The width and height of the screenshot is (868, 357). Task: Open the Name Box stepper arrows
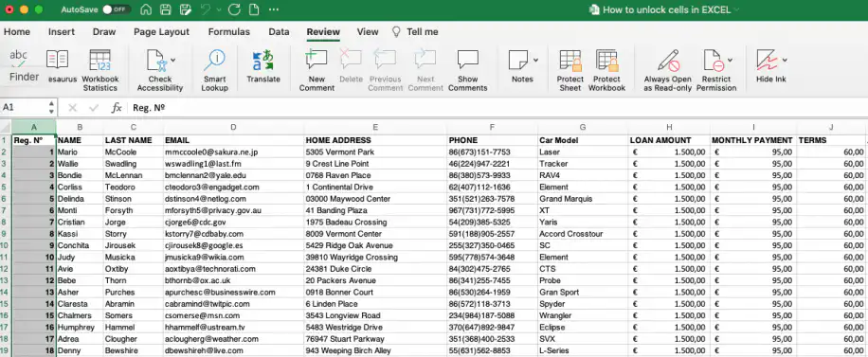pyautogui.click(x=52, y=107)
